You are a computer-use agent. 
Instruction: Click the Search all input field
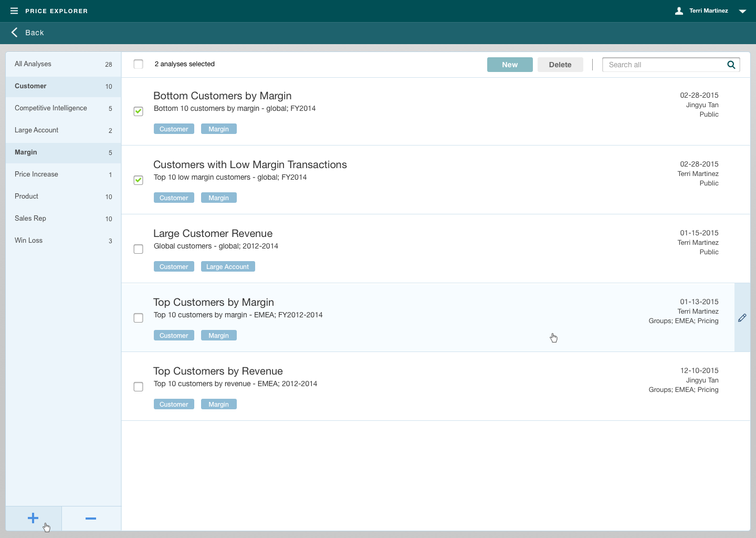pos(664,65)
